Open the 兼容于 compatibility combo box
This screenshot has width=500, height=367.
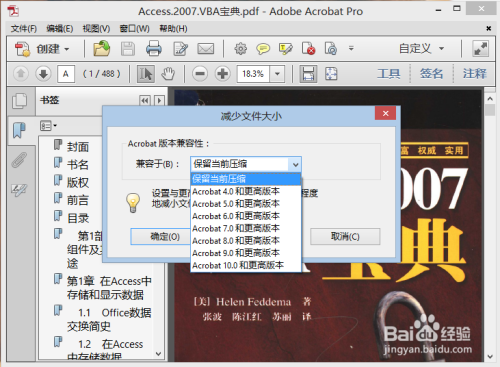coord(246,164)
